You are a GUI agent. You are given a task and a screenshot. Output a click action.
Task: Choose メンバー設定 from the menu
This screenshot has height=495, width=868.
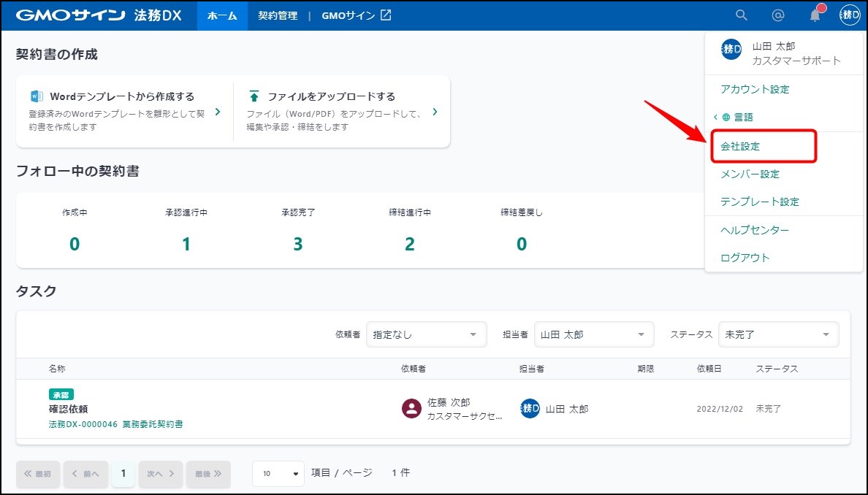coord(750,174)
